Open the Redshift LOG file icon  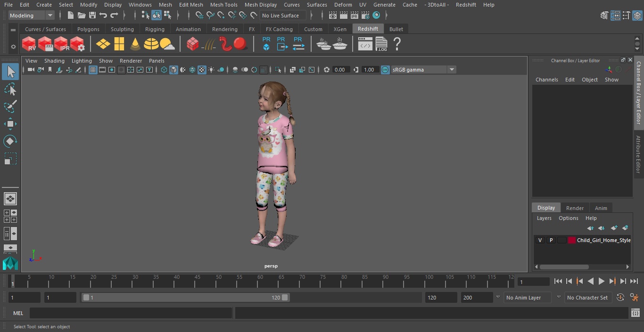coord(381,44)
